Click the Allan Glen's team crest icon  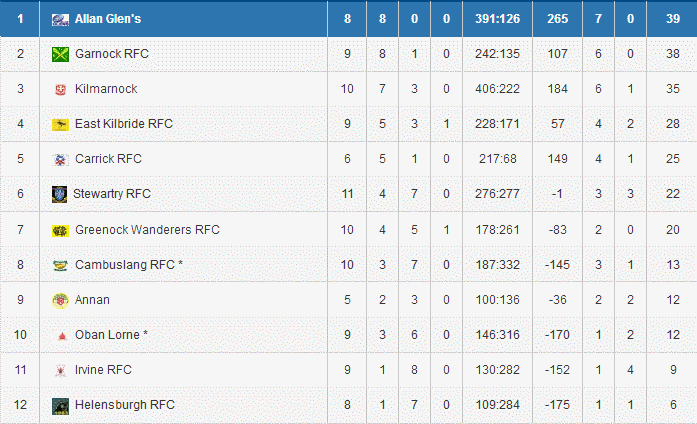point(60,19)
